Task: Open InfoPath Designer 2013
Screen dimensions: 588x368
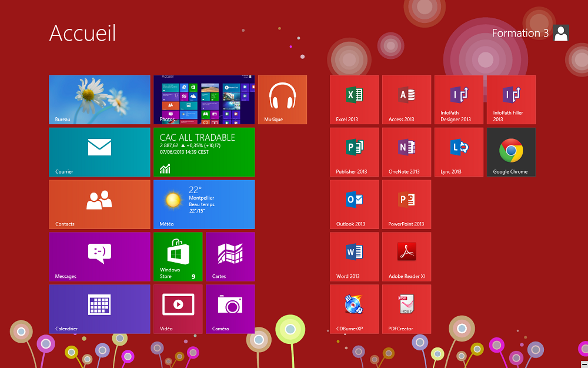Action: 459,100
